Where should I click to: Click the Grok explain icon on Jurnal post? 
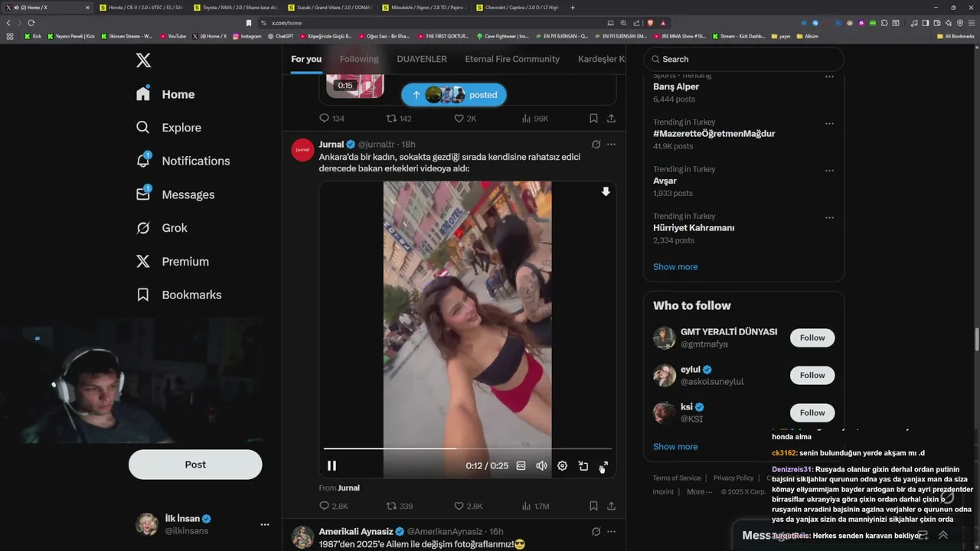point(596,144)
